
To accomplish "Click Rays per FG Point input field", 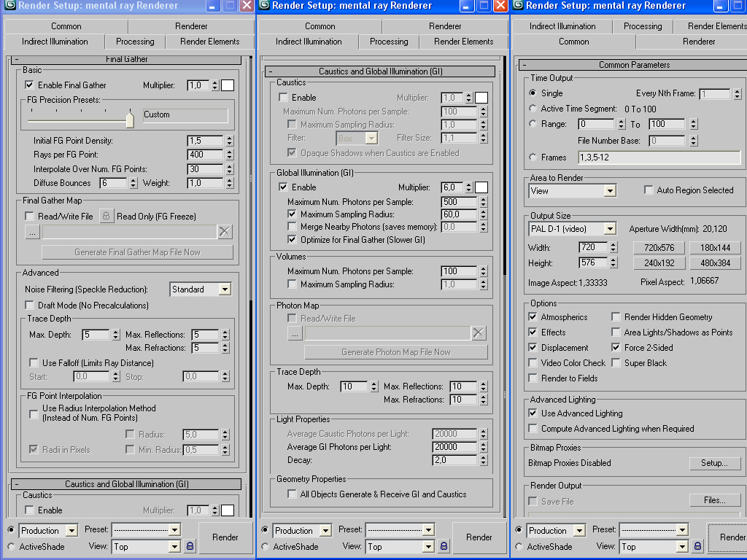I will point(205,155).
